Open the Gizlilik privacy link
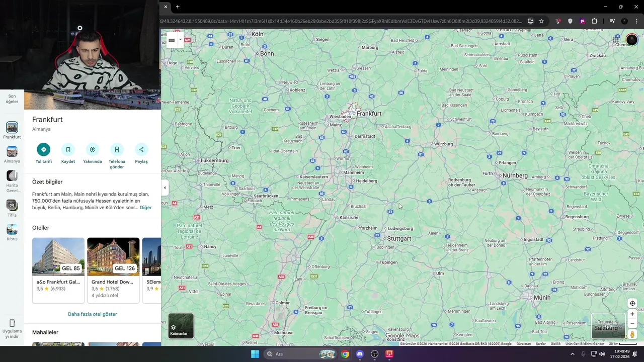Image resolution: width=644 pixels, height=362 pixels. pos(555,344)
